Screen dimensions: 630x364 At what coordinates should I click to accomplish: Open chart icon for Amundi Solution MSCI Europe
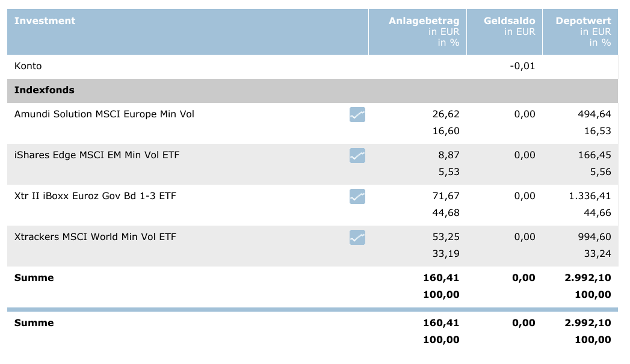(357, 114)
